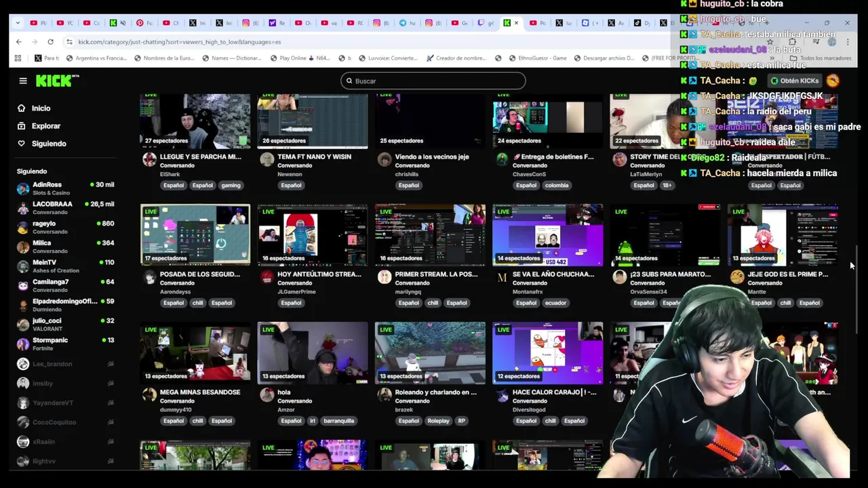Go to Inicio in the sidebar

(41, 108)
